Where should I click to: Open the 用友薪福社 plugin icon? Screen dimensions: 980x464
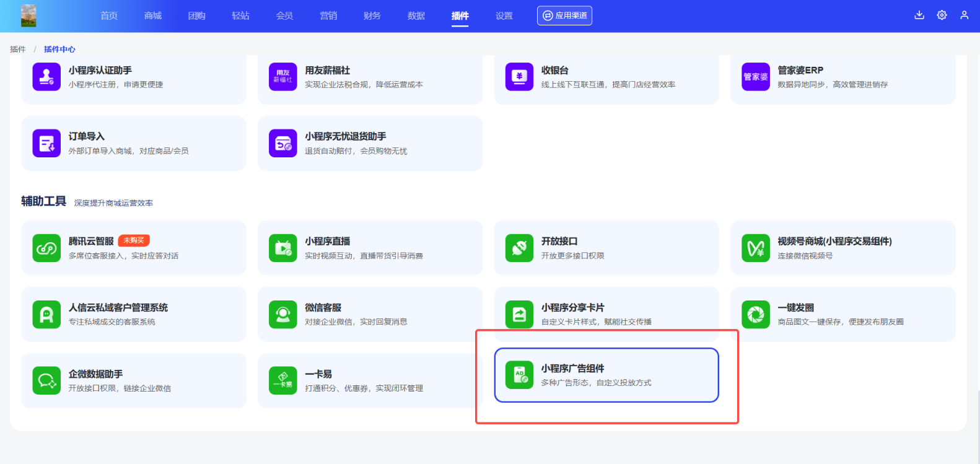pyautogui.click(x=283, y=77)
